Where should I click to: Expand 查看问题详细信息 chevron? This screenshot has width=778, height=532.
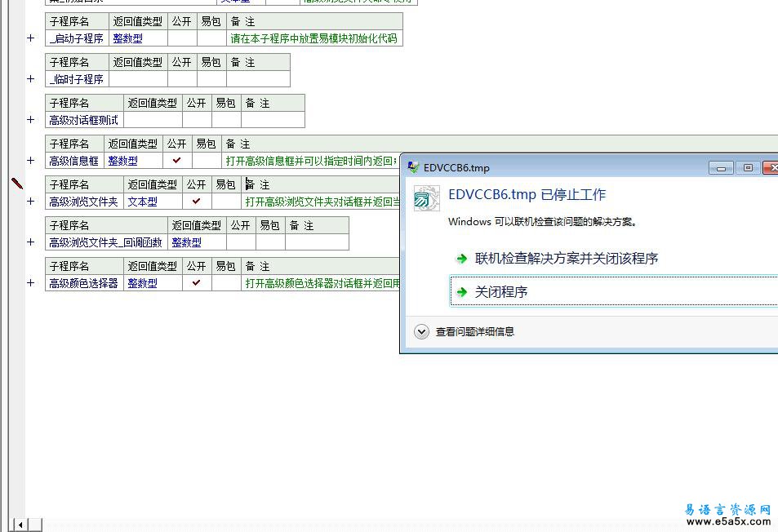pyautogui.click(x=422, y=332)
